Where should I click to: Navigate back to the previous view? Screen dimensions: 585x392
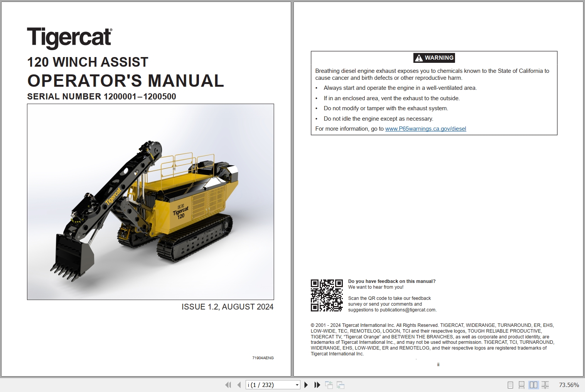[x=330, y=385]
